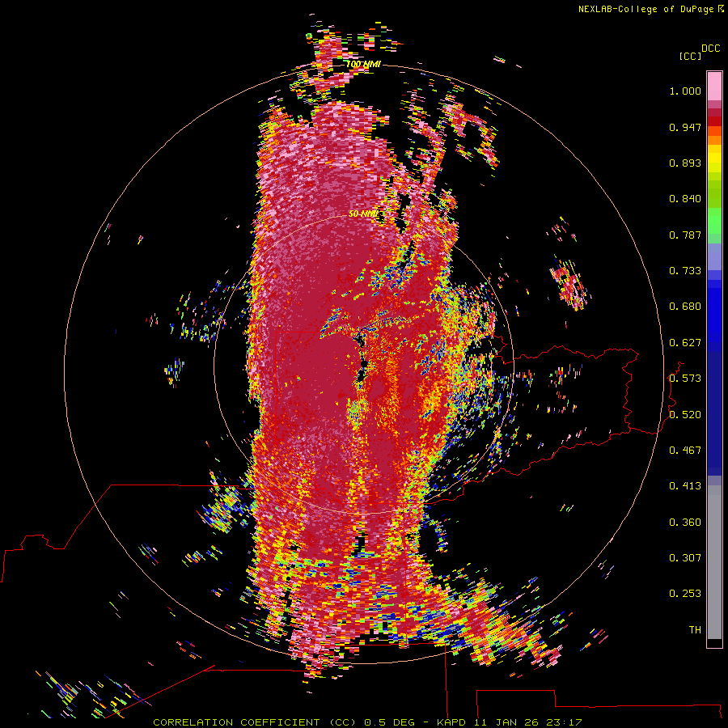The image size is (728, 728).
Task: Click the pink top segment of color bar
Action: tap(714, 86)
